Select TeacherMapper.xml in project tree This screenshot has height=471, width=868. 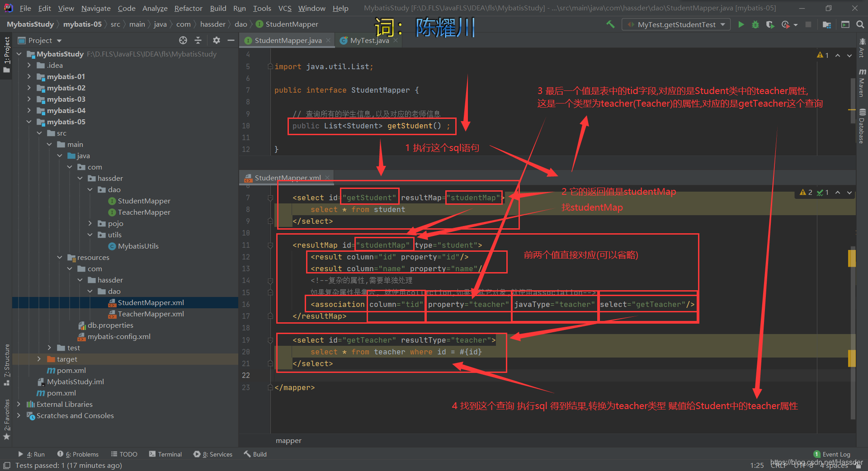click(x=151, y=314)
